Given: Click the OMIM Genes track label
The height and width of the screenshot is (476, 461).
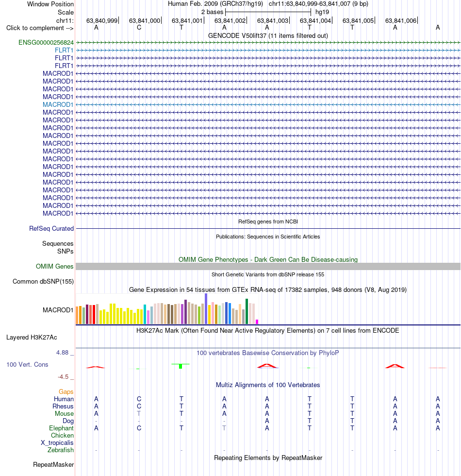Looking at the screenshot, I should point(54,267).
